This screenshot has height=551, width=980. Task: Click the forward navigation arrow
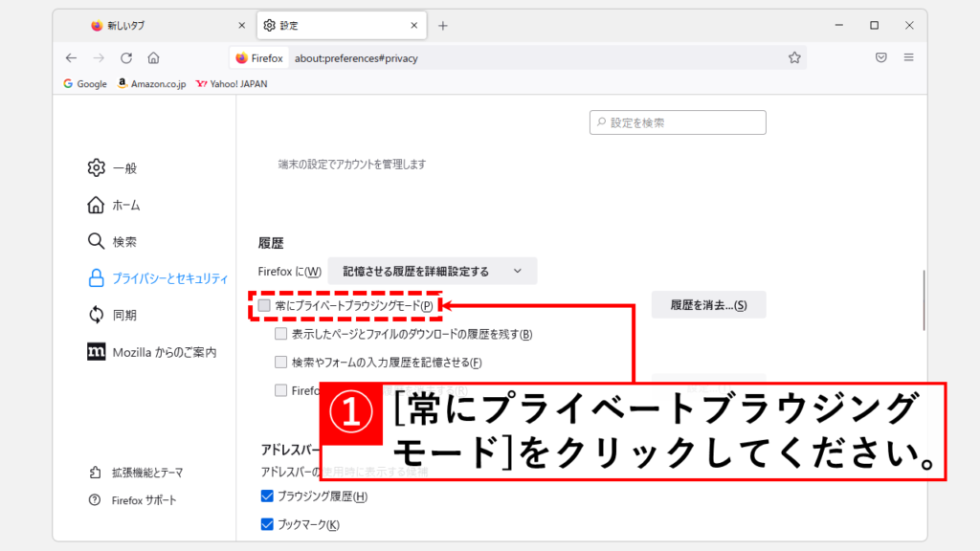tap(99, 58)
